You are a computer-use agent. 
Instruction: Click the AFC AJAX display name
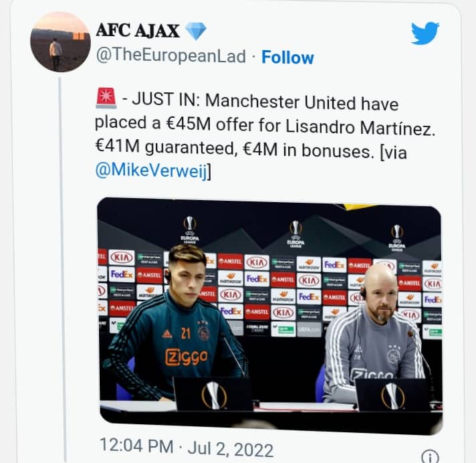point(138,31)
